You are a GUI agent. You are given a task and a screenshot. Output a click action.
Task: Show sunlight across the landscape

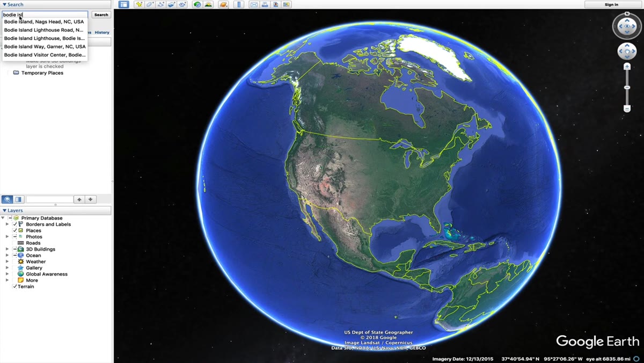(208, 4)
